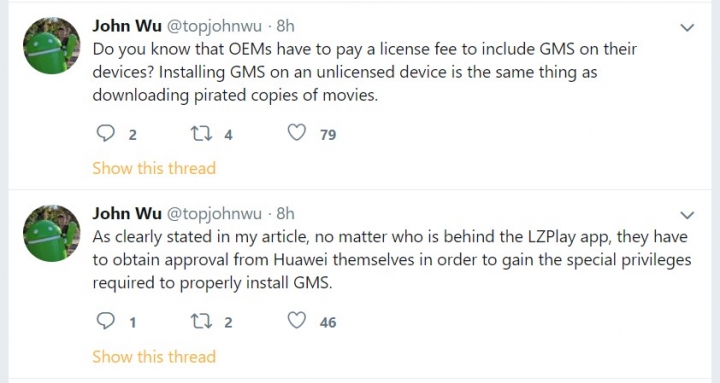Retweet the LZPlay app tweet
The height and width of the screenshot is (383, 720).
[201, 321]
